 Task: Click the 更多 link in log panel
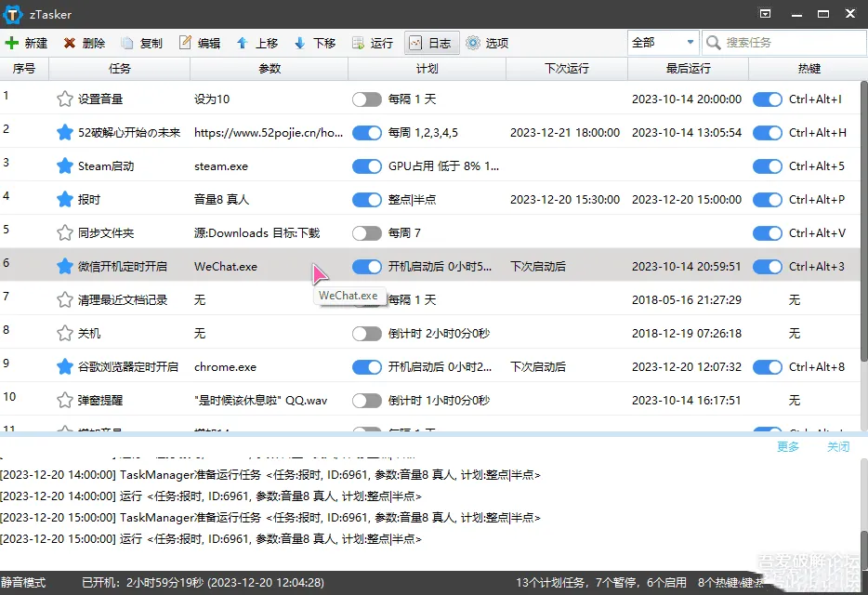(788, 447)
